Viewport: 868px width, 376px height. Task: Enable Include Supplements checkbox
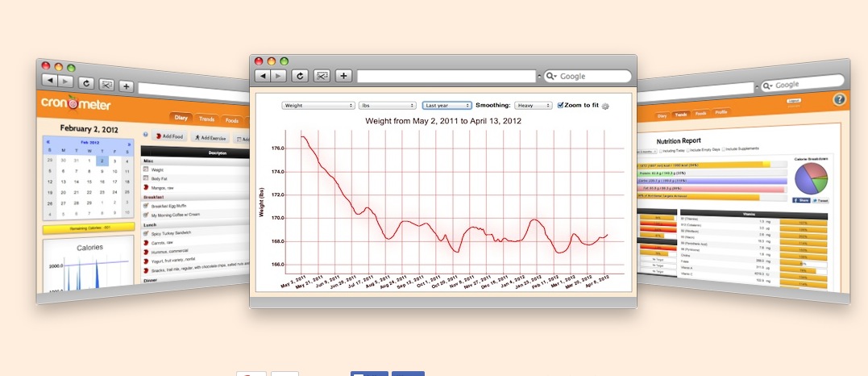point(725,148)
